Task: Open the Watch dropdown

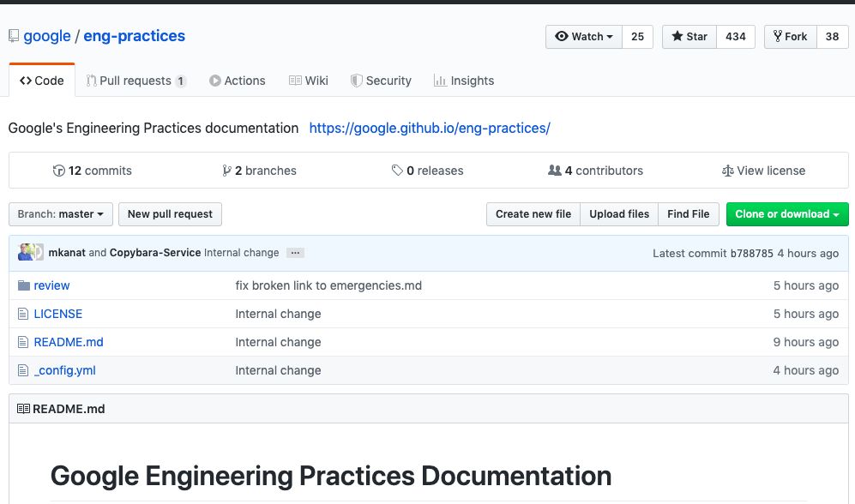Action: pyautogui.click(x=584, y=37)
